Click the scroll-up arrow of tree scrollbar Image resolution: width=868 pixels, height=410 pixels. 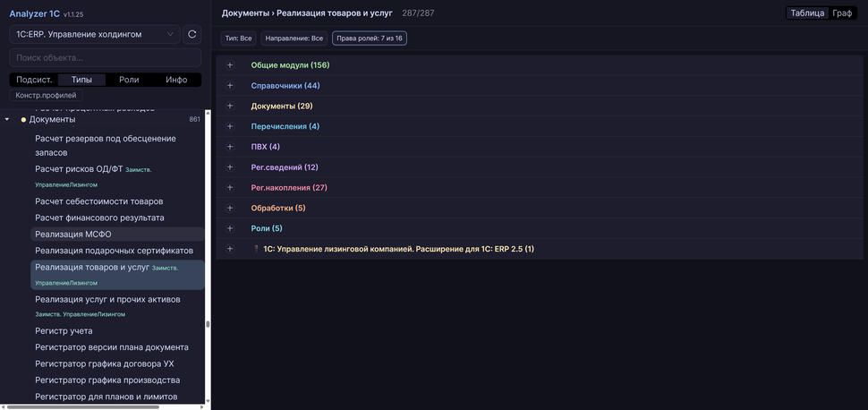click(208, 113)
